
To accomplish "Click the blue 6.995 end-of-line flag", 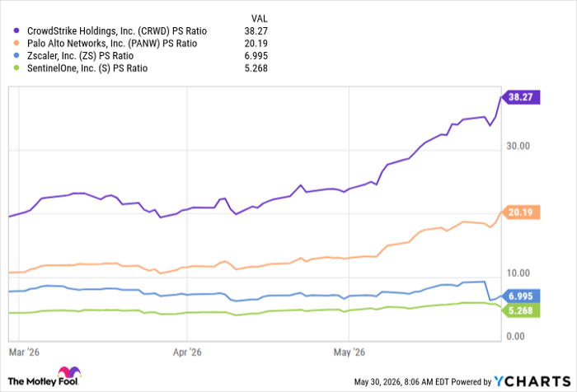I will [521, 296].
